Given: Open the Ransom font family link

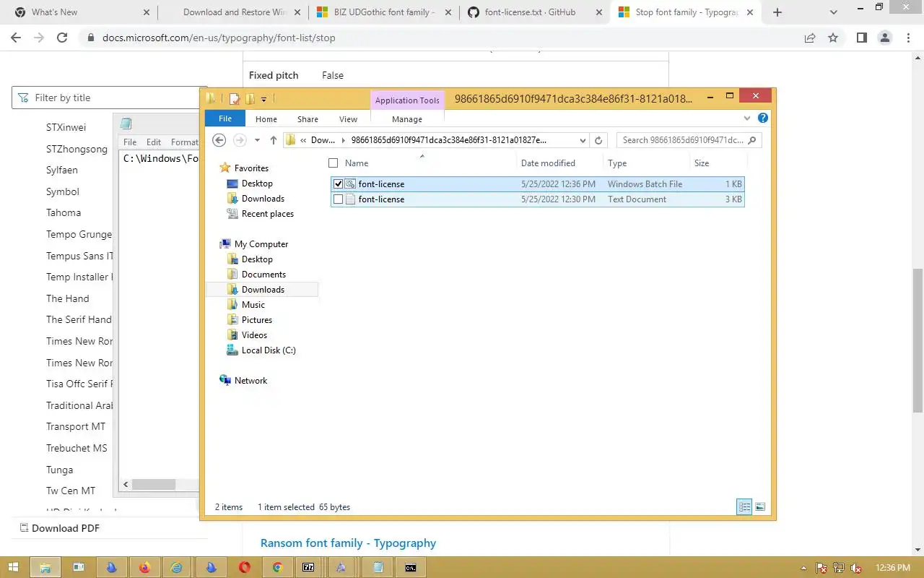Looking at the screenshot, I should coord(348,543).
